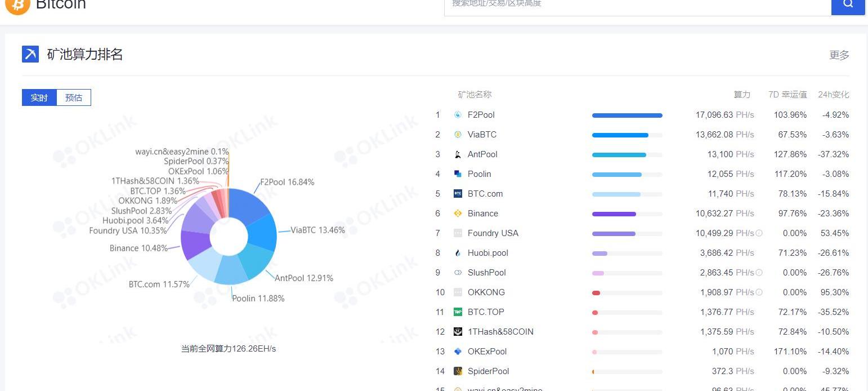868x391 pixels.
Task: Click the 53.45% change value for Foundry USA
Action: click(834, 233)
